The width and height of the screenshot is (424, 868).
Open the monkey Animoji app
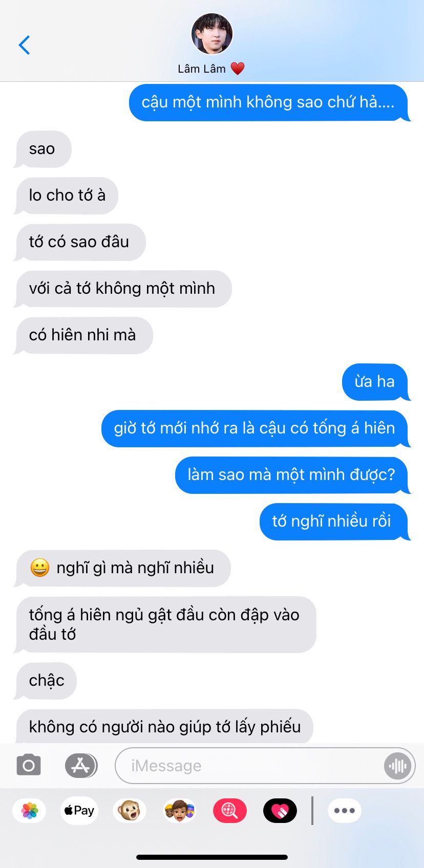130,811
